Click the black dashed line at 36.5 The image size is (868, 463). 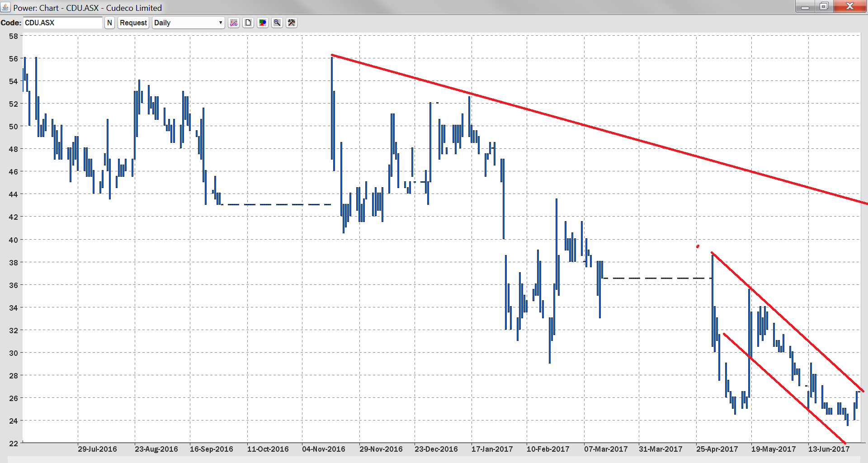tap(657, 278)
